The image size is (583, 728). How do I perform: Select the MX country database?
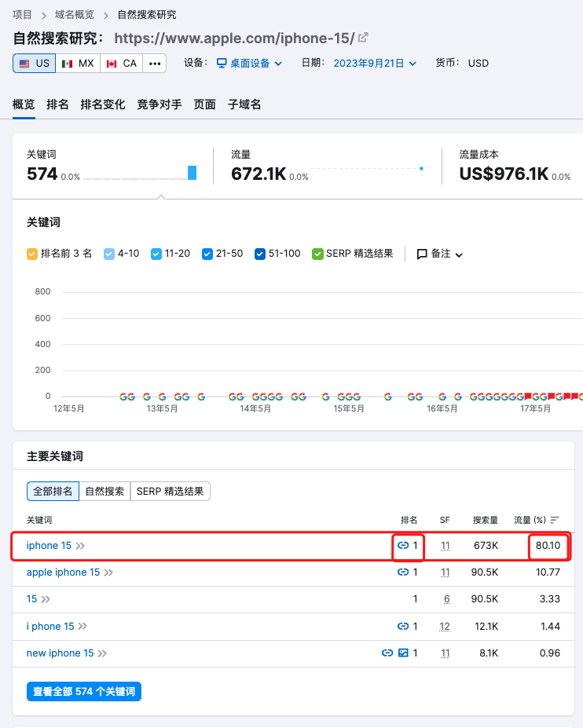[78, 63]
